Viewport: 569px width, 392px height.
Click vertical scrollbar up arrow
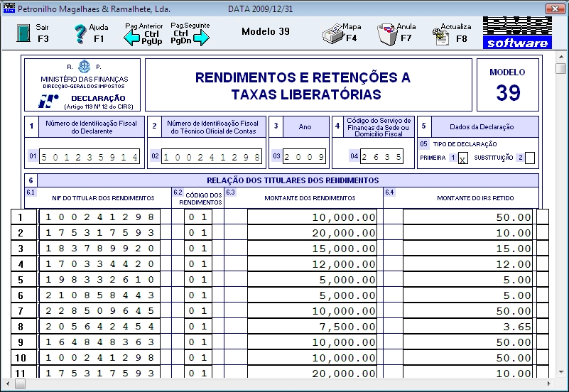pyautogui.click(x=561, y=58)
